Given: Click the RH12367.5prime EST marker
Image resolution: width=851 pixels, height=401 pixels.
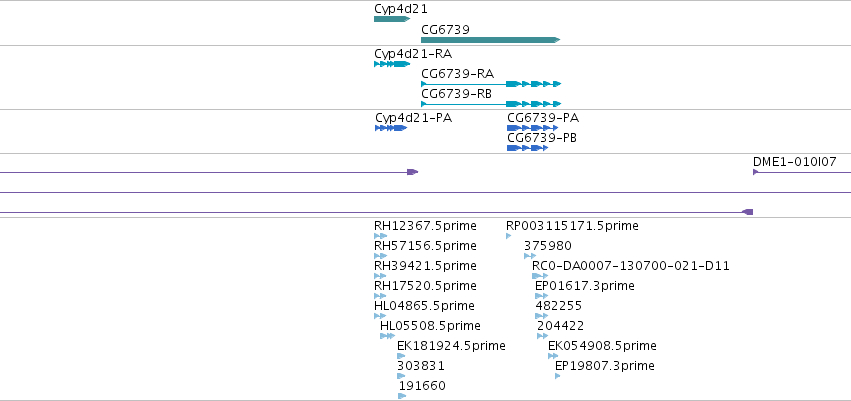Looking at the screenshot, I should click(380, 236).
